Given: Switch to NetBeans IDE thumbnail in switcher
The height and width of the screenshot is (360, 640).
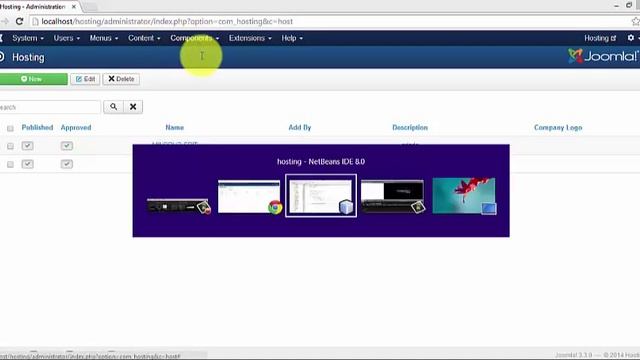Looking at the screenshot, I should [321, 196].
